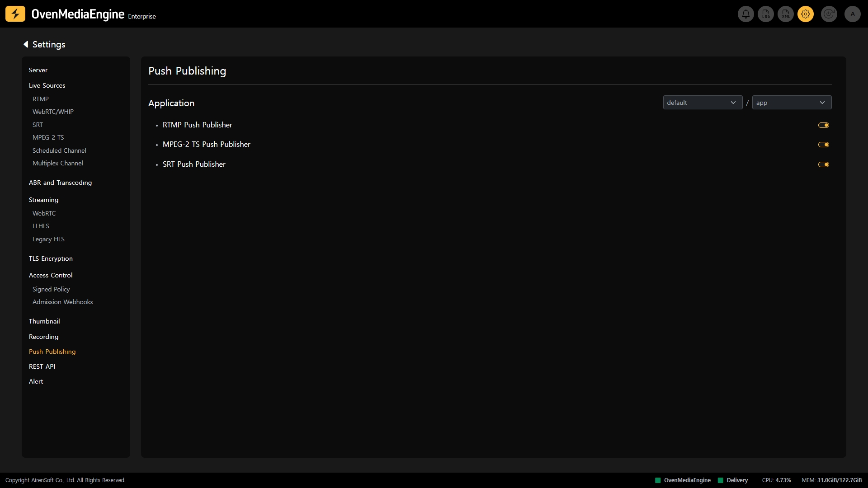Click the server restart power icon
Image resolution: width=868 pixels, height=488 pixels.
pos(829,14)
